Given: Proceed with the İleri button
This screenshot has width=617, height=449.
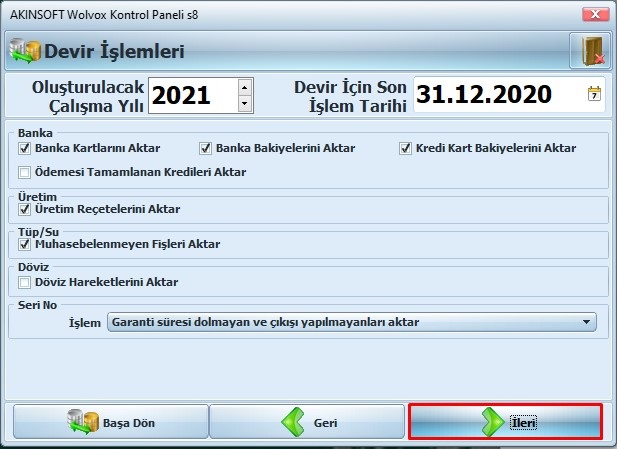Looking at the screenshot, I should point(505,422).
